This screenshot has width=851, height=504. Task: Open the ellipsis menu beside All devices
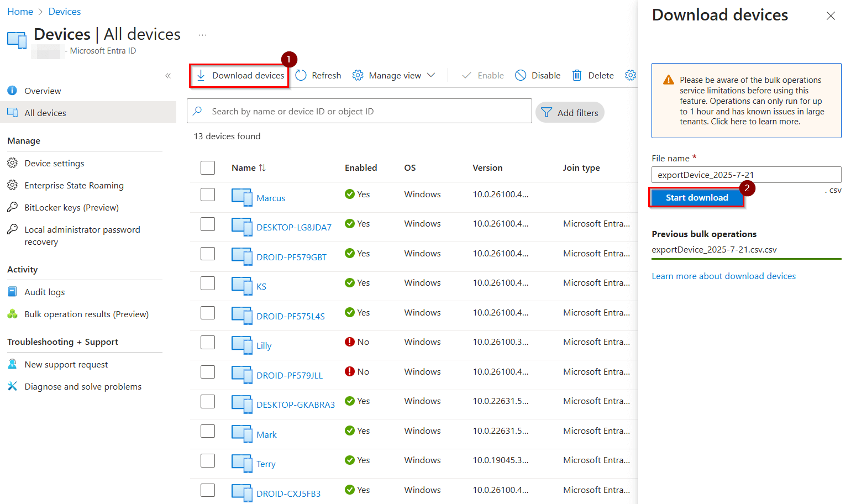202,34
